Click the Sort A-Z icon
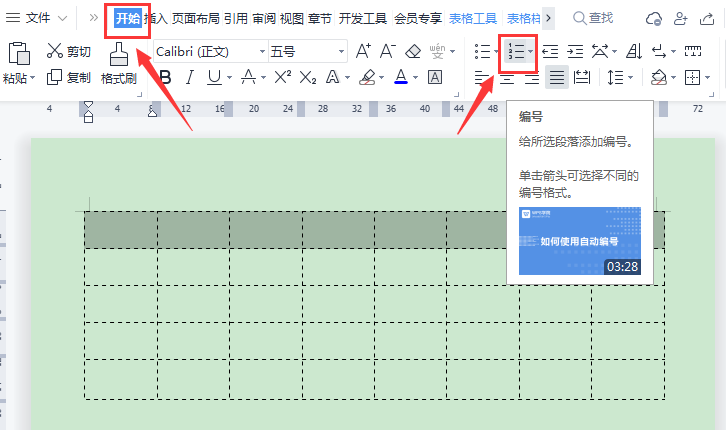 [x=634, y=51]
